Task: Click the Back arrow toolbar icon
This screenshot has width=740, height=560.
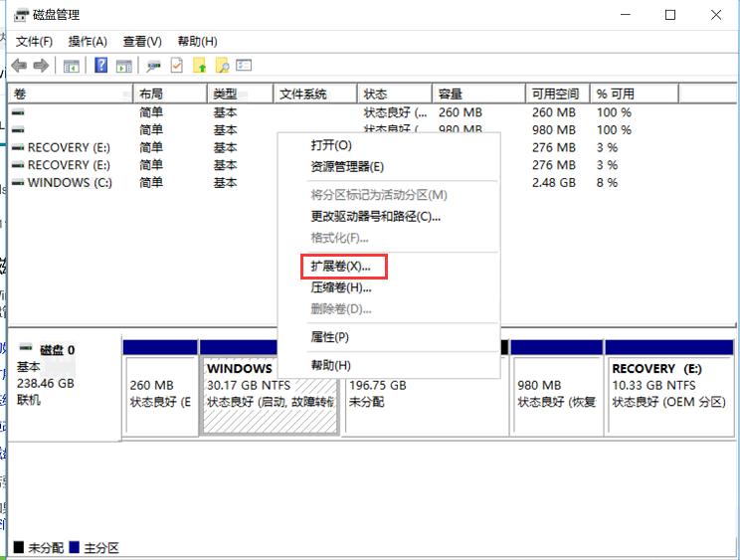Action: (x=19, y=66)
